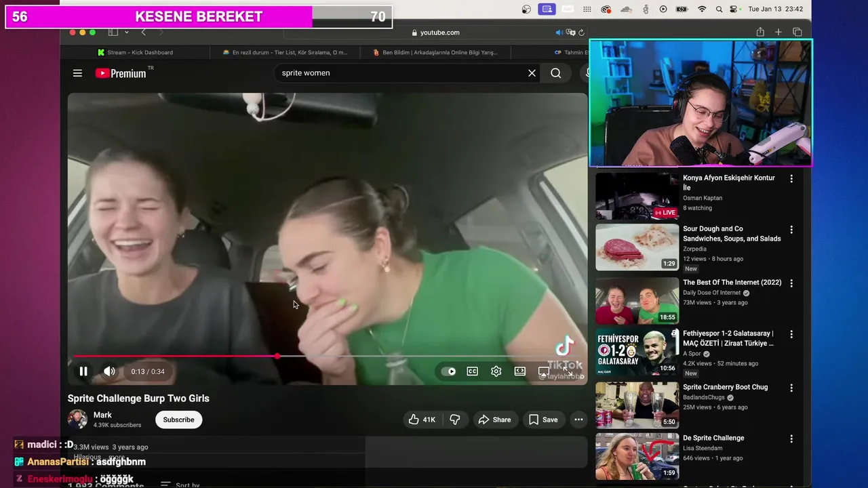The image size is (868, 488).
Task: Open Safari share button
Action: pyautogui.click(x=760, y=32)
